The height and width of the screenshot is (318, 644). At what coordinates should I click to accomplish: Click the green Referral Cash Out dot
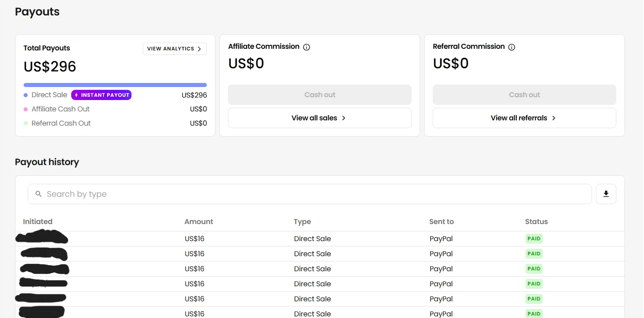tap(26, 123)
